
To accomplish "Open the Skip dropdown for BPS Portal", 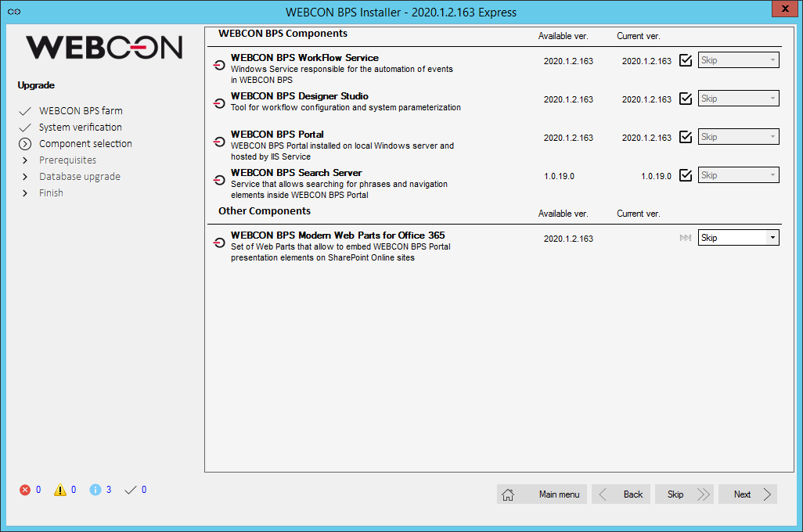I will click(x=738, y=136).
